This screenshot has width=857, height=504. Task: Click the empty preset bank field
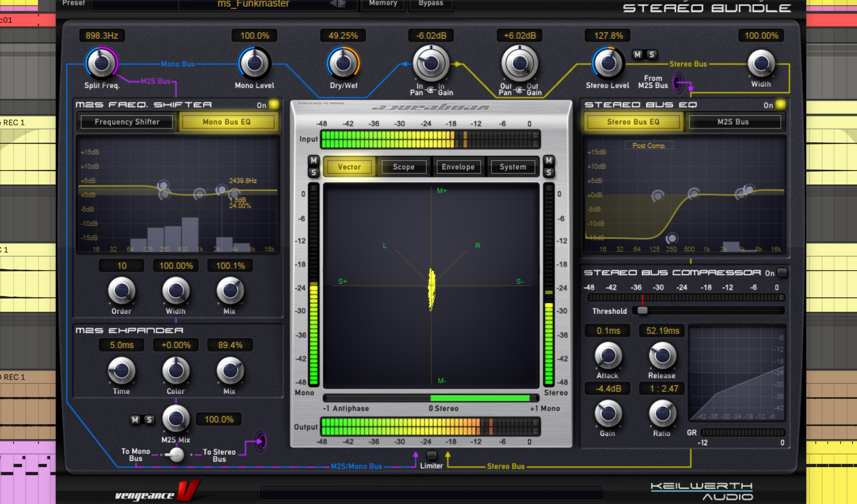click(135, 5)
